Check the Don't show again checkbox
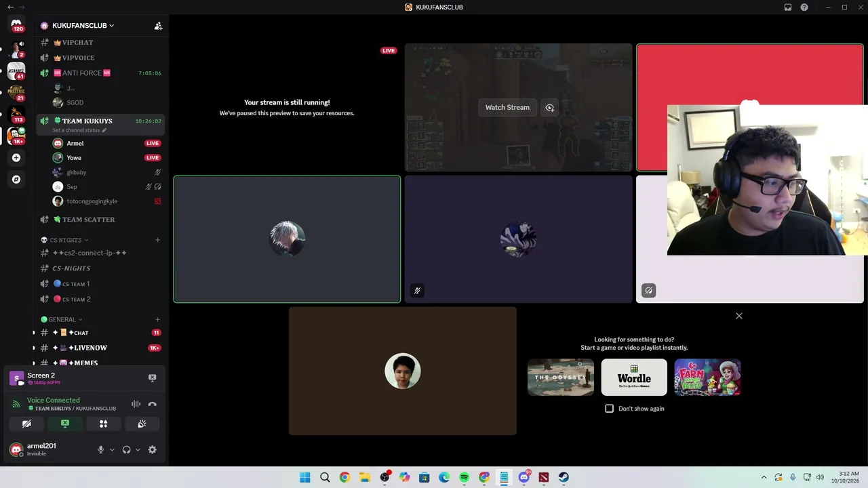This screenshot has width=868, height=488. [609, 409]
